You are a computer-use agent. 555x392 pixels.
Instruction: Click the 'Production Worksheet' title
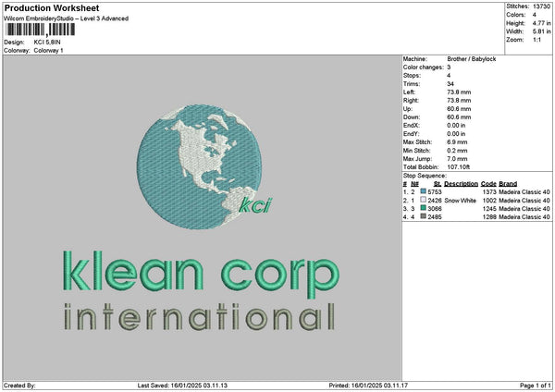point(52,7)
